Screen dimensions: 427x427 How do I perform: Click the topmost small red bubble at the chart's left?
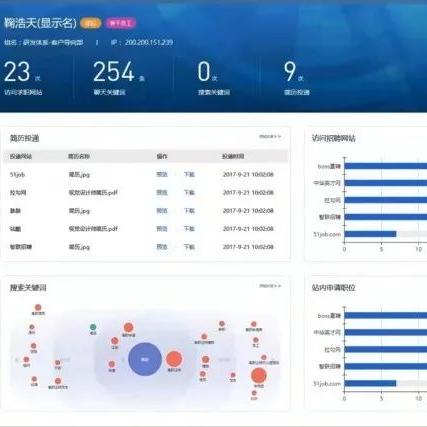[x=38, y=307]
